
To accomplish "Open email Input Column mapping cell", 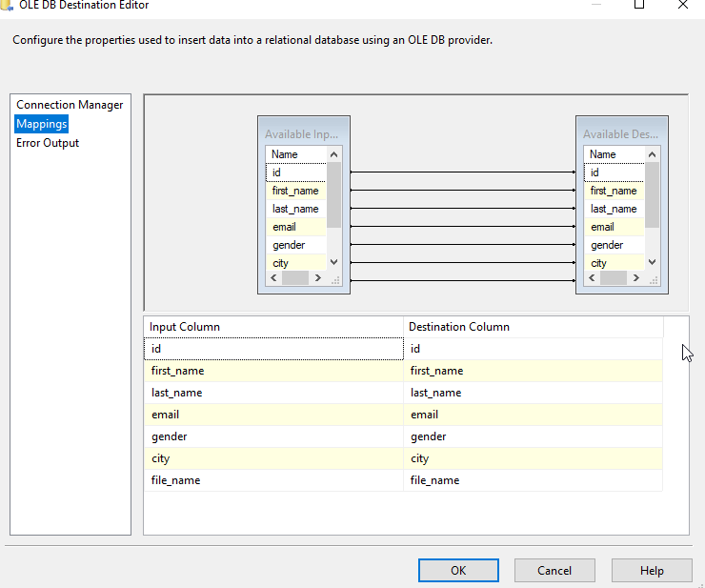I will tap(273, 415).
